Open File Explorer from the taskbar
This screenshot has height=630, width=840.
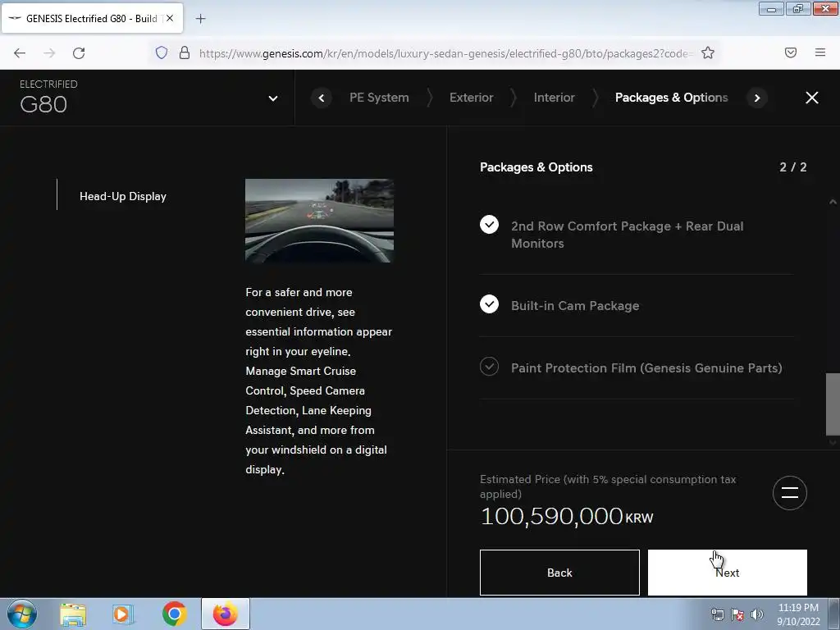point(73,614)
